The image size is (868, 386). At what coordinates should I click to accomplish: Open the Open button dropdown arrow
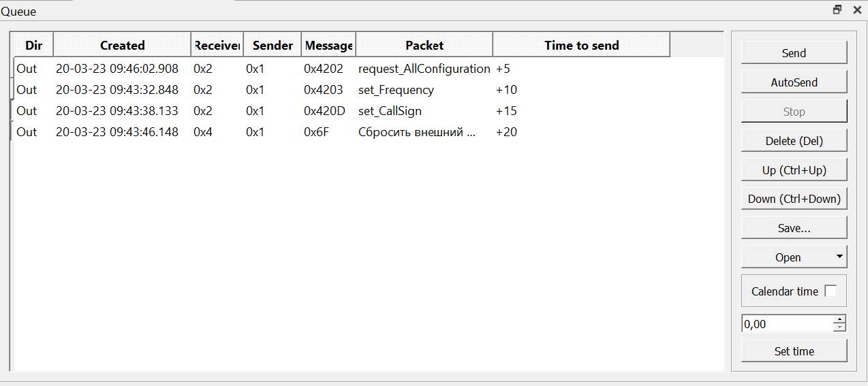[839, 257]
